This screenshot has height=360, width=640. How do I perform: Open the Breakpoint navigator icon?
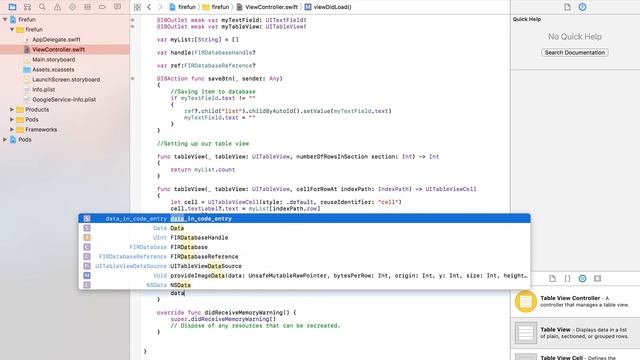pos(102,7)
